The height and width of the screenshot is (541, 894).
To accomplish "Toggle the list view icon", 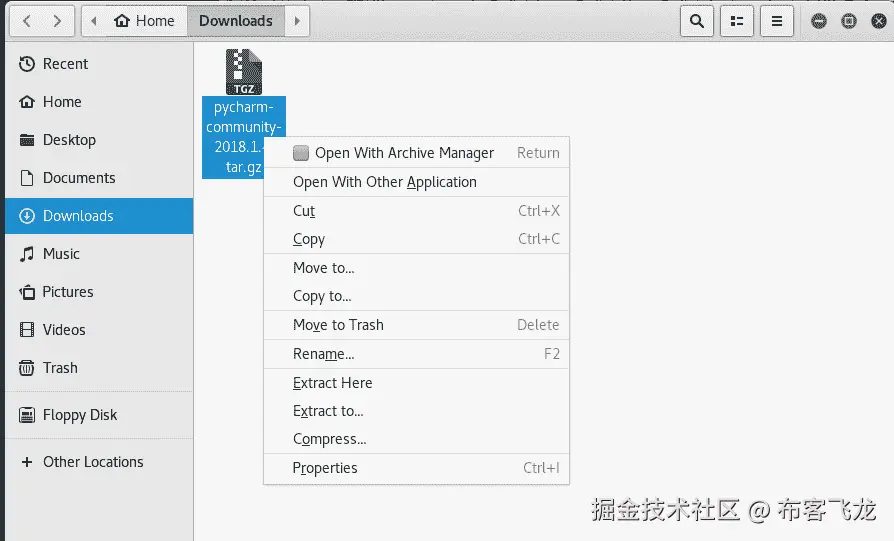I will click(737, 20).
